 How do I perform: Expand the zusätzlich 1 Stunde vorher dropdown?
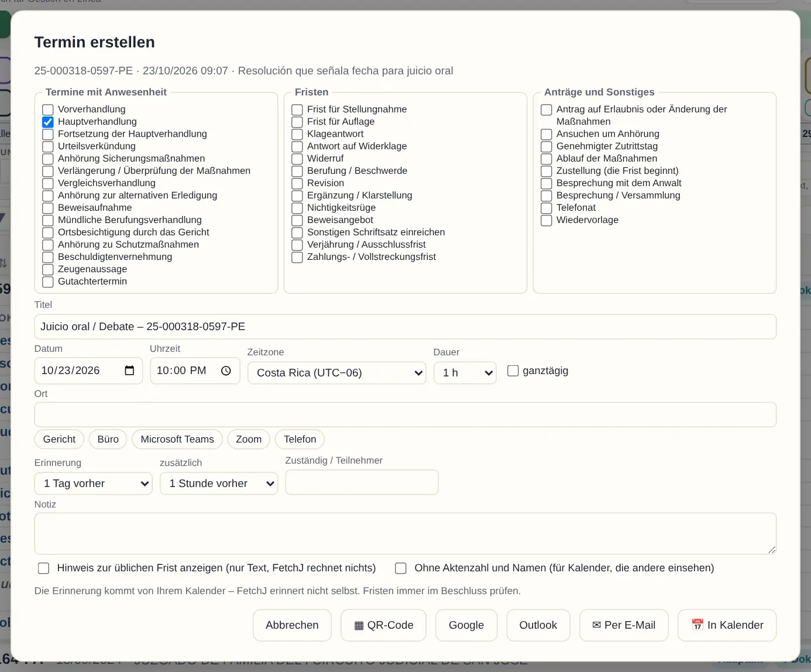pos(219,484)
